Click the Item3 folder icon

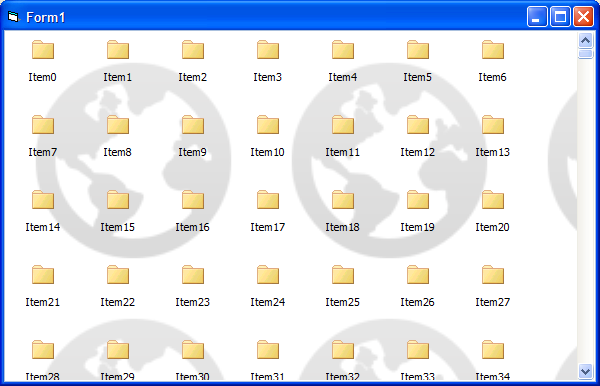(268, 50)
